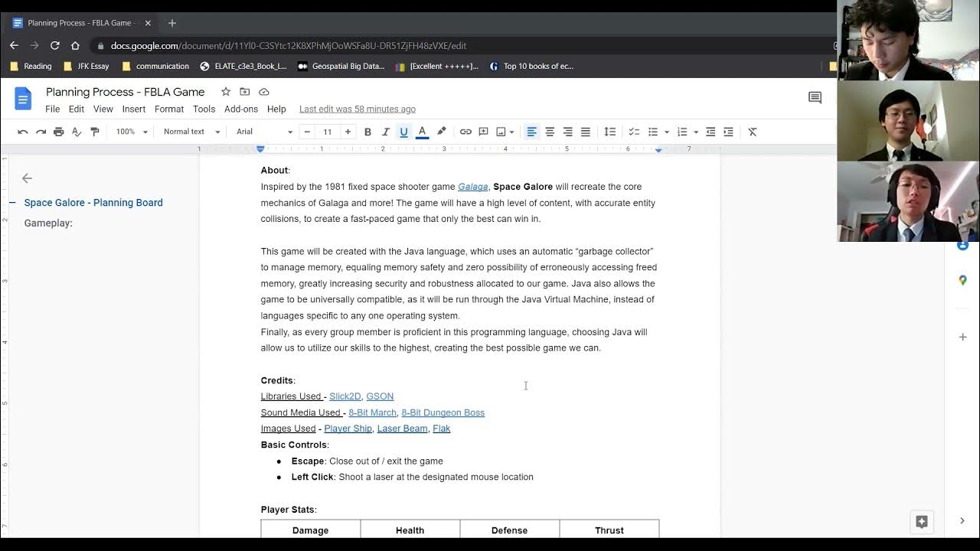Click the font size field showing 11
Viewport: 980px width, 551px height.
click(328, 132)
